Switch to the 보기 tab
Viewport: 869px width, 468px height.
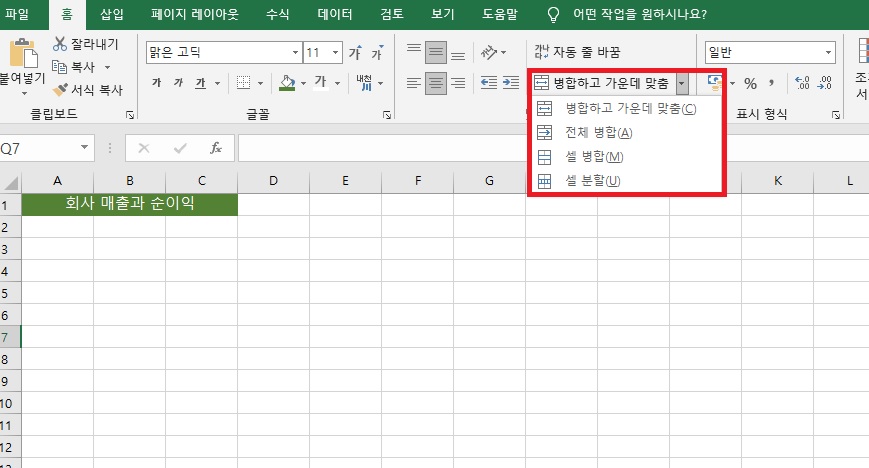443,14
